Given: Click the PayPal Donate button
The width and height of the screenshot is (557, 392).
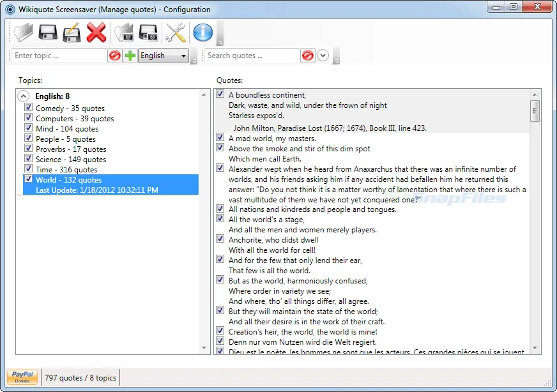Looking at the screenshot, I should click(22, 377).
